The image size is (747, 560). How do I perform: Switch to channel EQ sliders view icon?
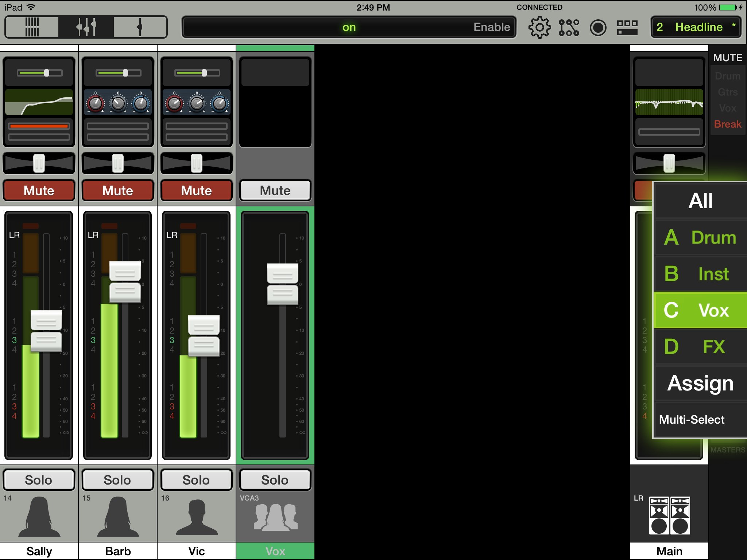point(86,27)
